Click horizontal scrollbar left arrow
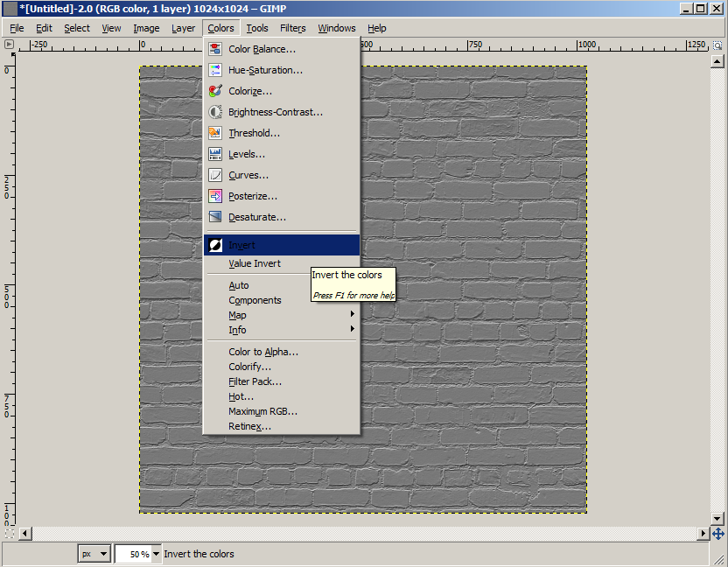 (x=25, y=534)
